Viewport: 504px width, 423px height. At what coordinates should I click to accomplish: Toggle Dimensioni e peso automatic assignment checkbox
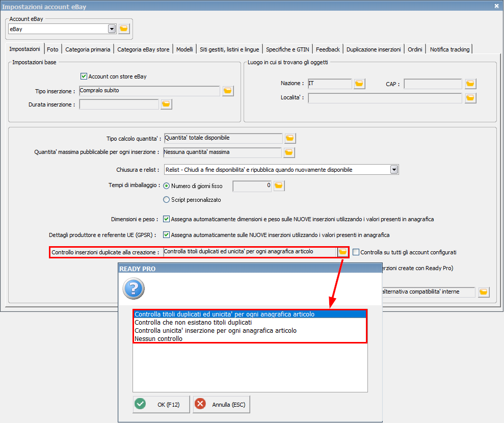(166, 219)
